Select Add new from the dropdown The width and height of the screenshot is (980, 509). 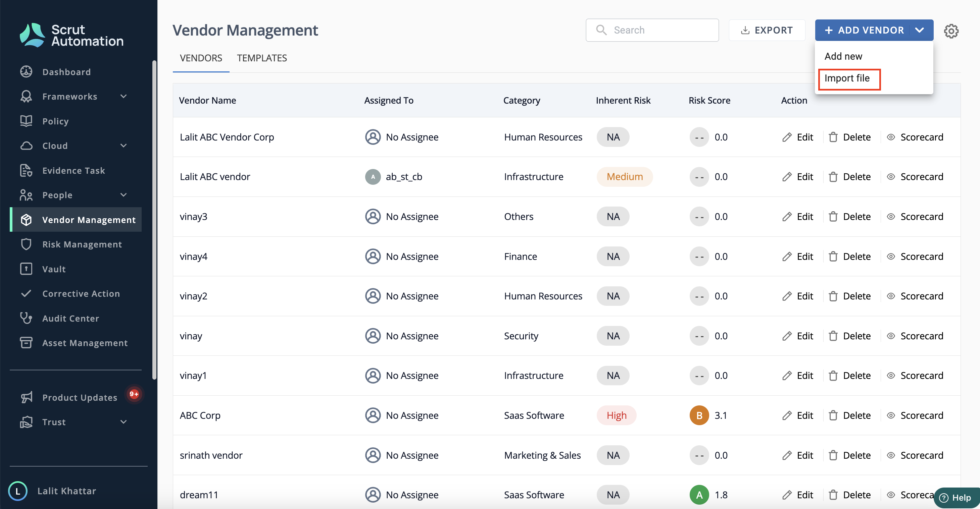click(843, 56)
